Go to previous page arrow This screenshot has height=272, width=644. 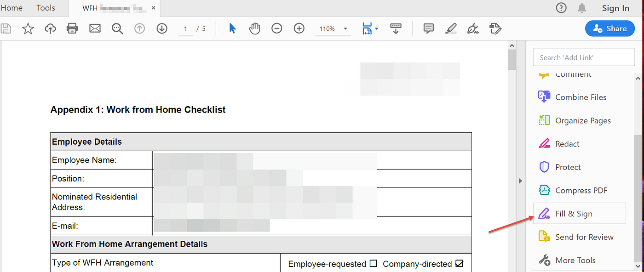(x=139, y=28)
